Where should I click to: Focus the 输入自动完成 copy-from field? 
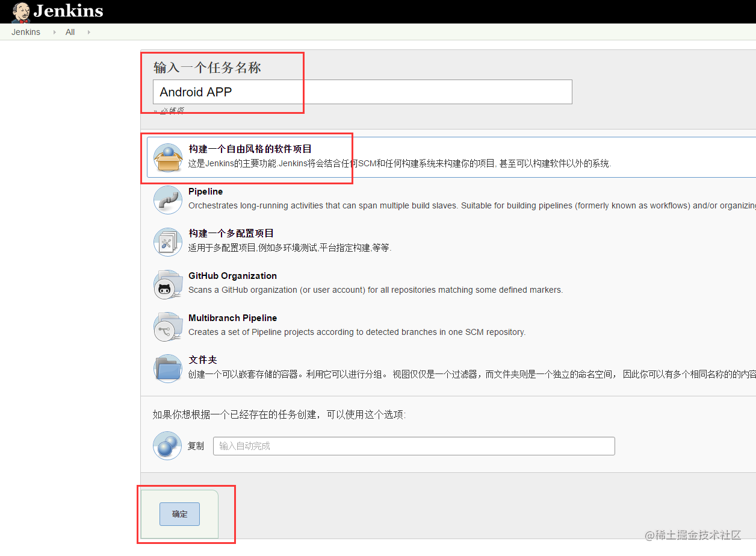(414, 446)
